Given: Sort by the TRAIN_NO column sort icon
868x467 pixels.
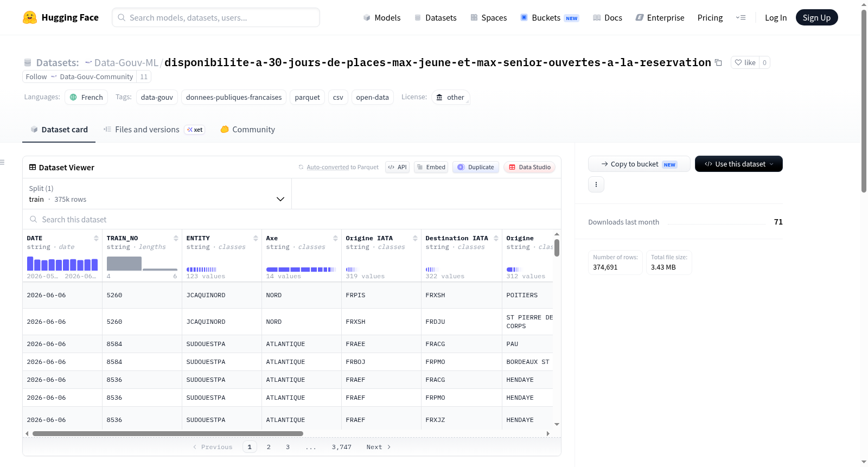Looking at the screenshot, I should 176,238.
